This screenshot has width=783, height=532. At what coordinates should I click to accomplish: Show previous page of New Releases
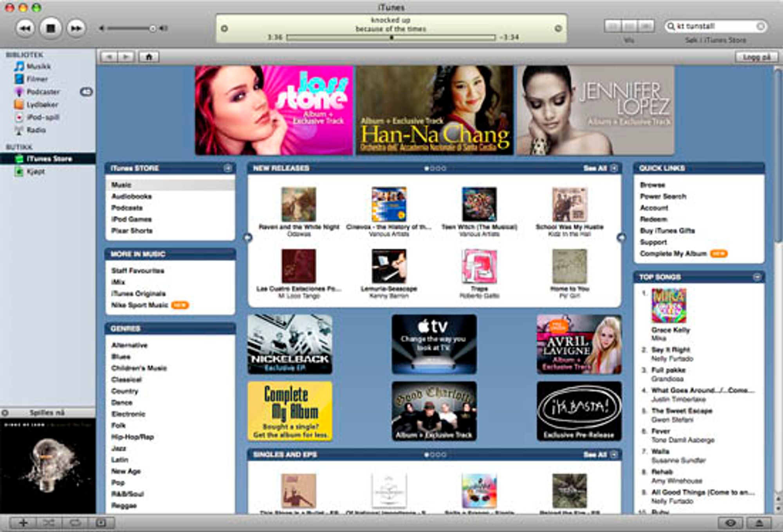(248, 237)
